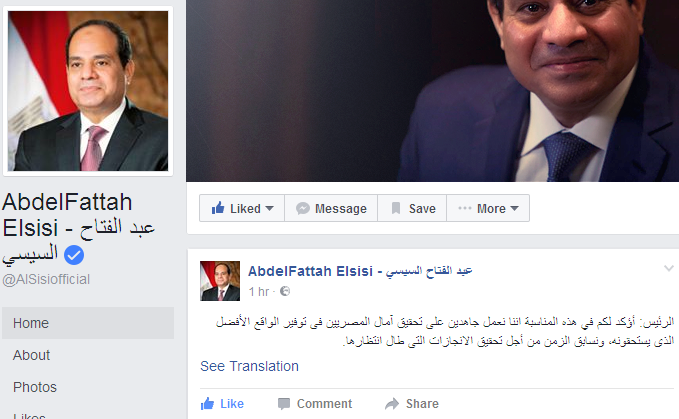The image size is (679, 419).
Task: Open the large page profile picture
Action: [88, 91]
